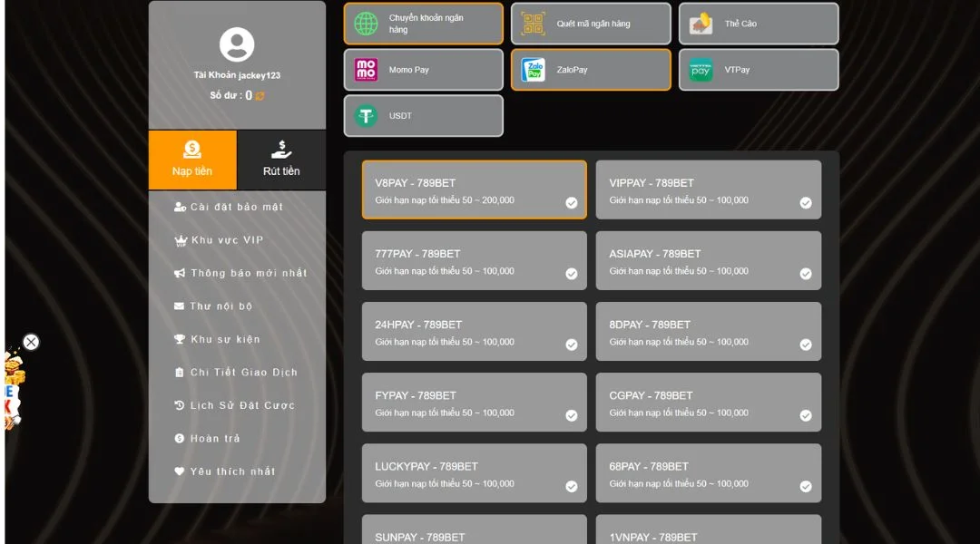Select the FYPAY - 789BET channel
This screenshot has height=544, width=980.
pos(475,403)
